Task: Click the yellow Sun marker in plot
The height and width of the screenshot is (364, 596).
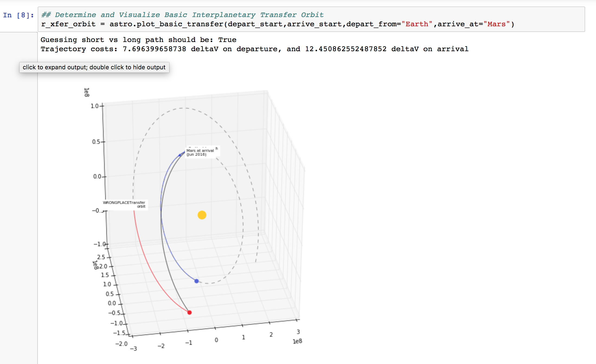Action: 202,215
